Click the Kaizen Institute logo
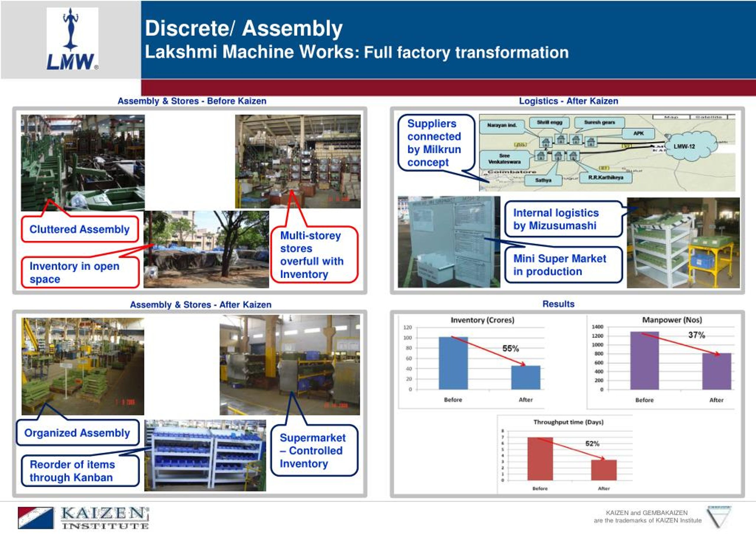This screenshot has width=756, height=534. tap(83, 517)
